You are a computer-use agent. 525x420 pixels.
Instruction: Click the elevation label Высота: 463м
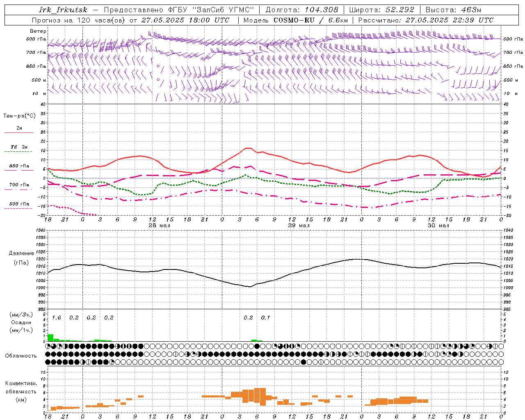click(x=453, y=10)
